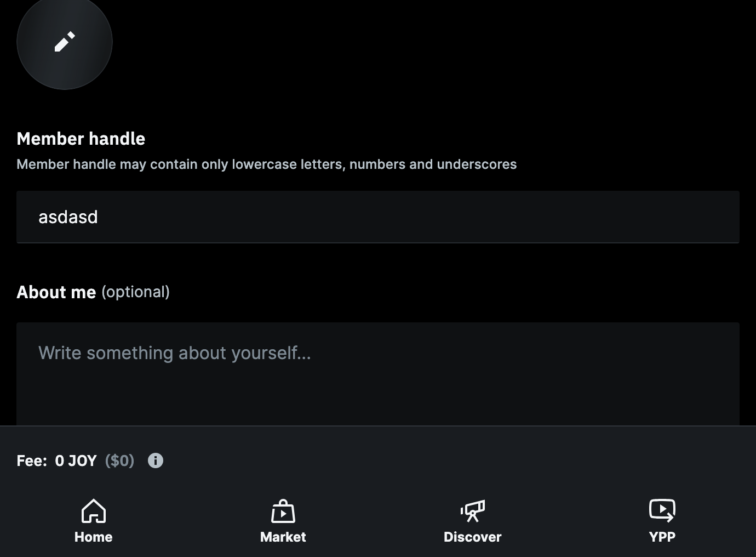Click inside the bottom navigation bar
Viewport: 756px width, 557px height.
point(378,521)
